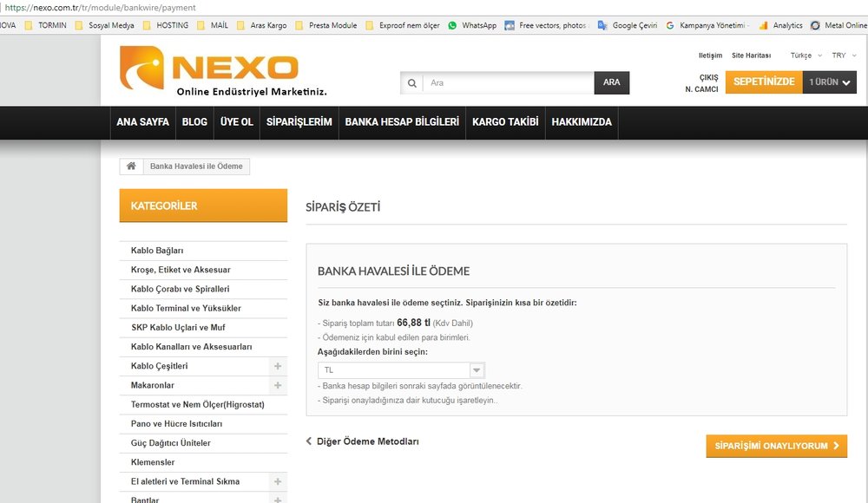Open the Google Çeviri bookmark
Viewport: 868px width, 503px height.
coord(628,25)
